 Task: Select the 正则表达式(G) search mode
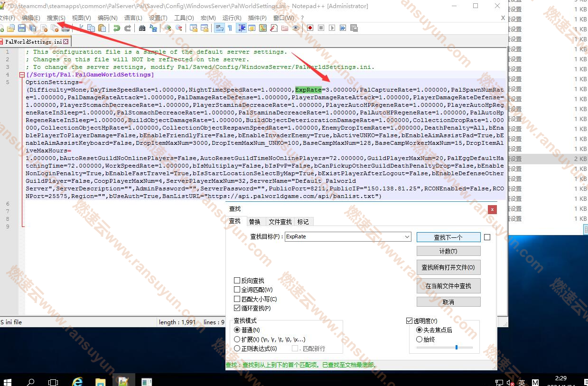[237, 348]
